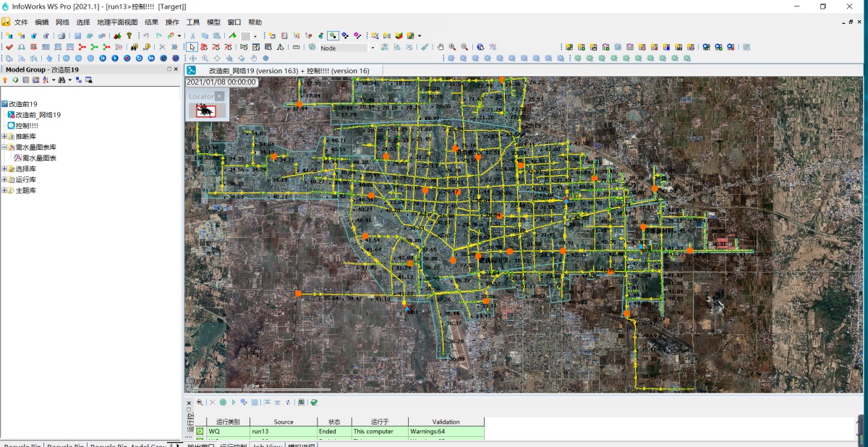
Task: Select the arrow pointer selection tool
Action: 192,47
